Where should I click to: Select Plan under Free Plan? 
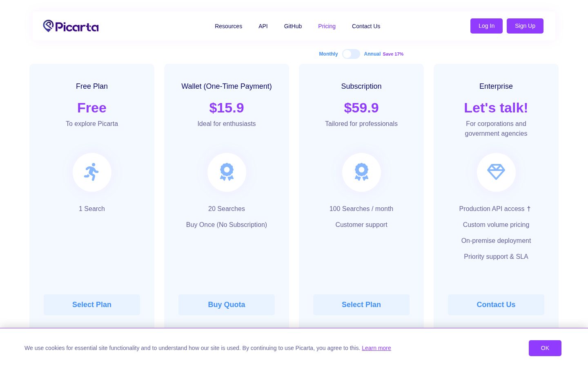pyautogui.click(x=92, y=305)
